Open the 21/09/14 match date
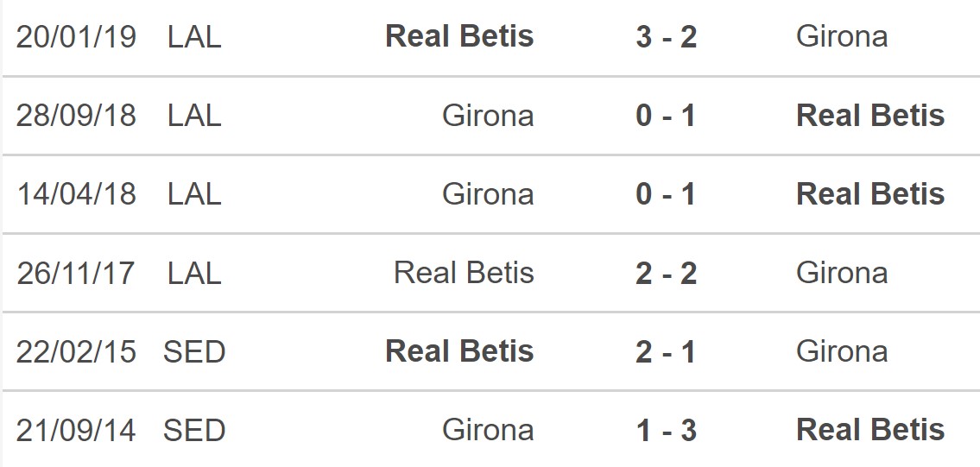 [76, 430]
